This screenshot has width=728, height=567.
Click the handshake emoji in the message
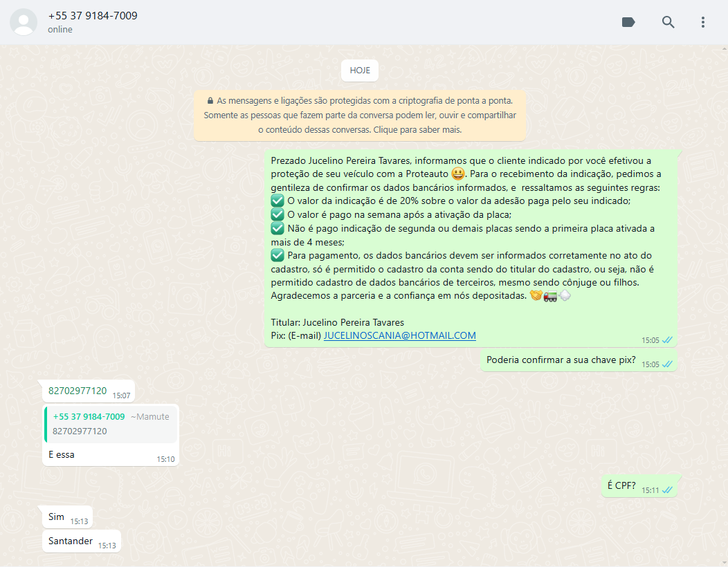tap(536, 296)
